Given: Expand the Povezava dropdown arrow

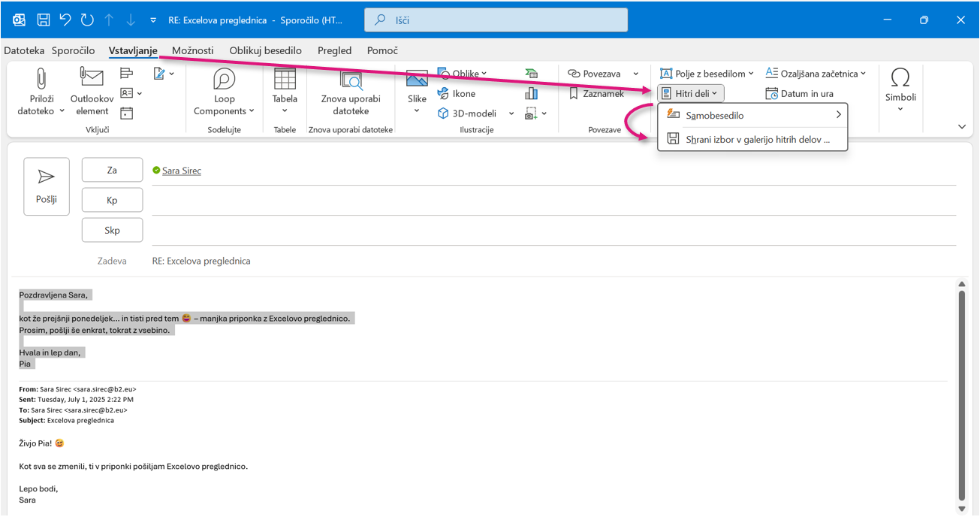Looking at the screenshot, I should [635, 74].
